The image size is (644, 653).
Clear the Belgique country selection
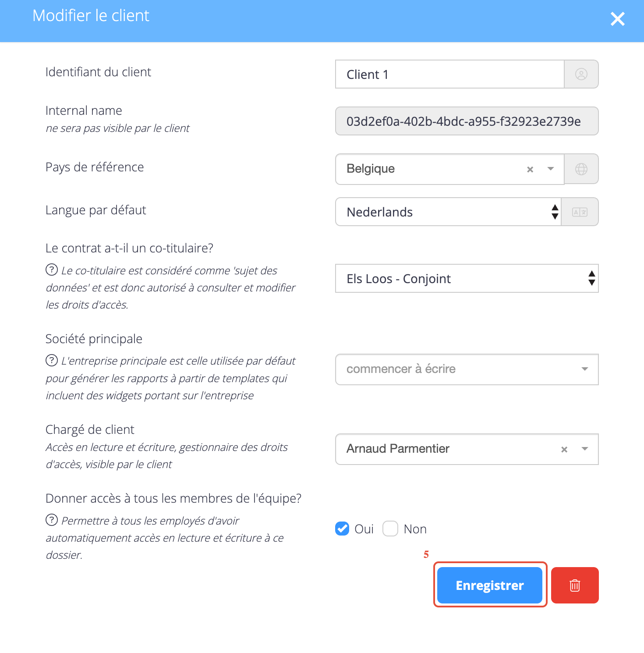pyautogui.click(x=530, y=169)
